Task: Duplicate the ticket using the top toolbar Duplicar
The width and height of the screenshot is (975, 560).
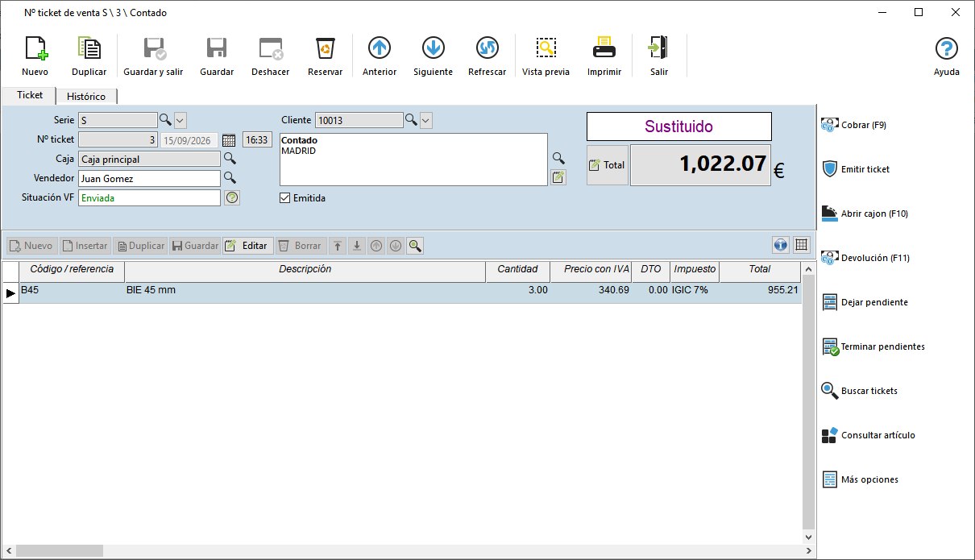Action: (89, 56)
